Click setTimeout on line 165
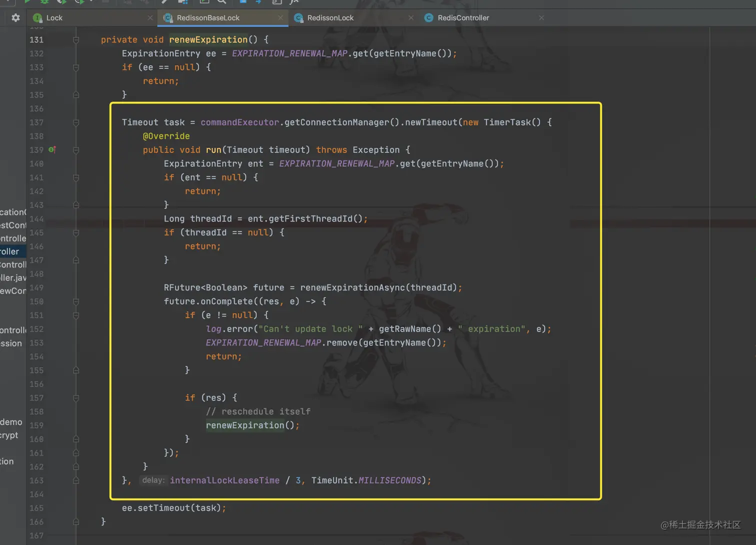756x545 pixels. pos(163,508)
